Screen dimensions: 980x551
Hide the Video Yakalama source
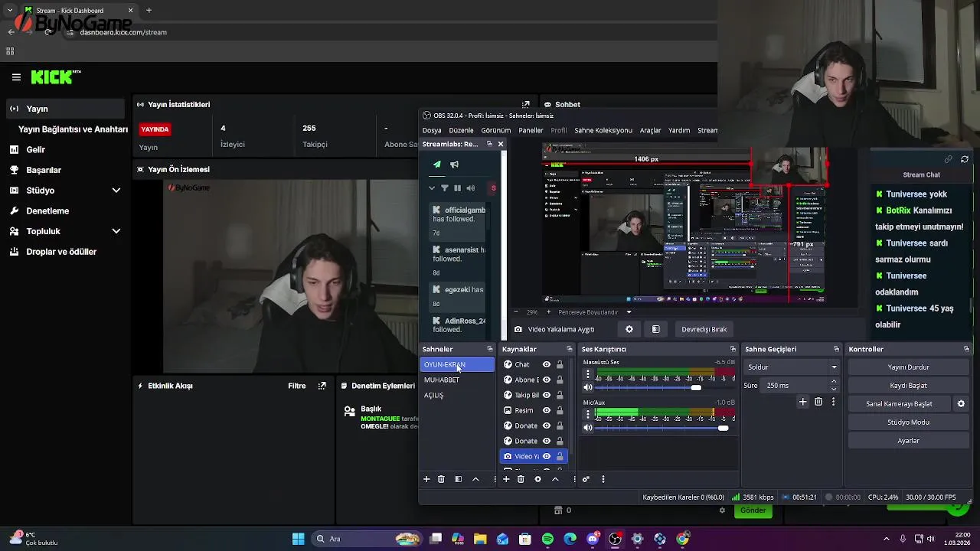(547, 456)
